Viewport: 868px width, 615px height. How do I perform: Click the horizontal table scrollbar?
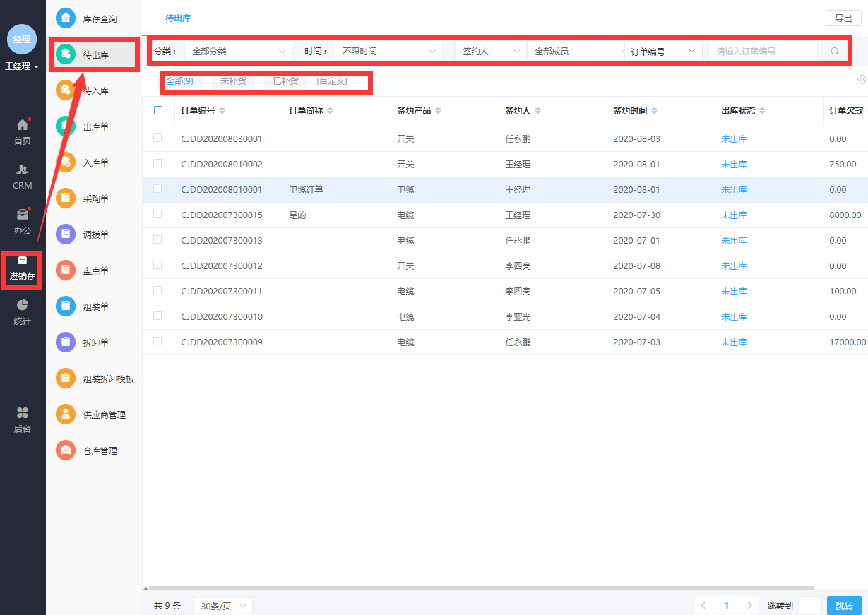[481, 587]
